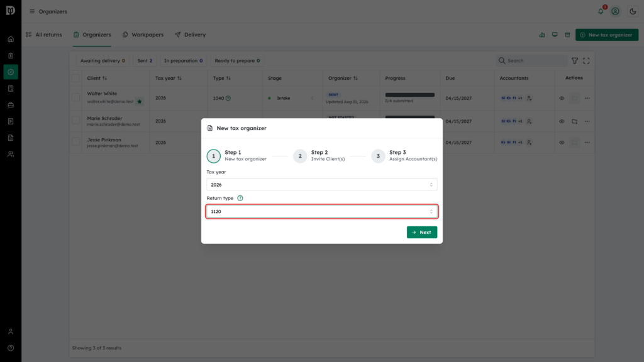The image size is (644, 362).
Task: Open the assign accountant icon in Walter White's row
Action: [530, 98]
